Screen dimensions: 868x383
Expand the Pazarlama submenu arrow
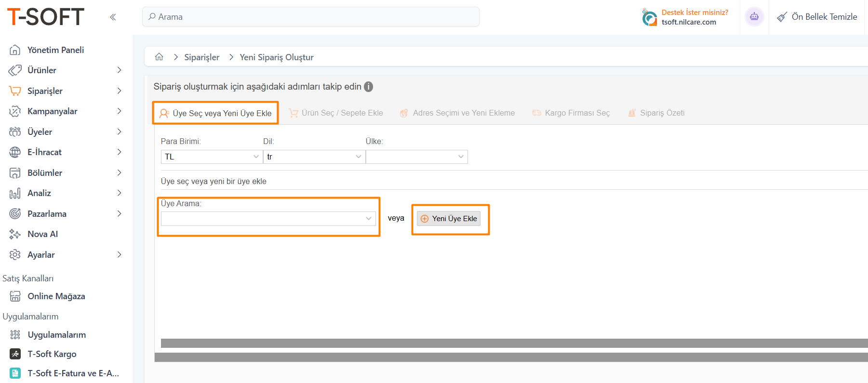click(x=119, y=213)
